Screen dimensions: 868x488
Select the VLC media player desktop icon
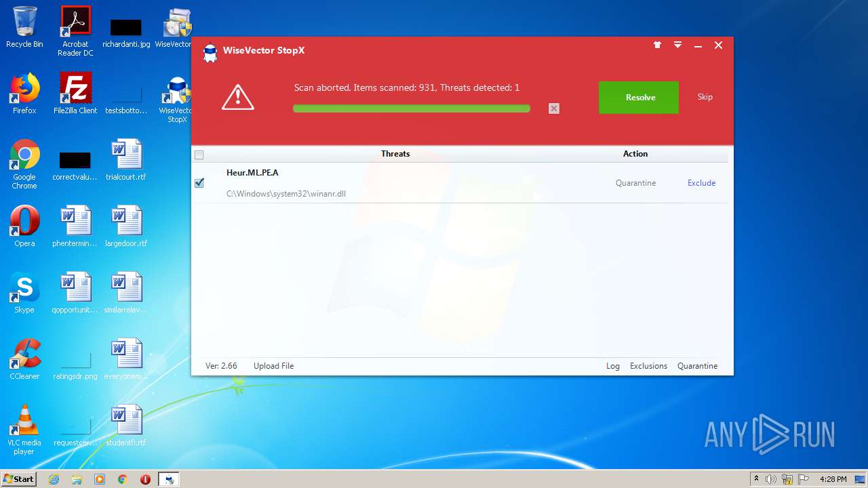click(x=24, y=430)
